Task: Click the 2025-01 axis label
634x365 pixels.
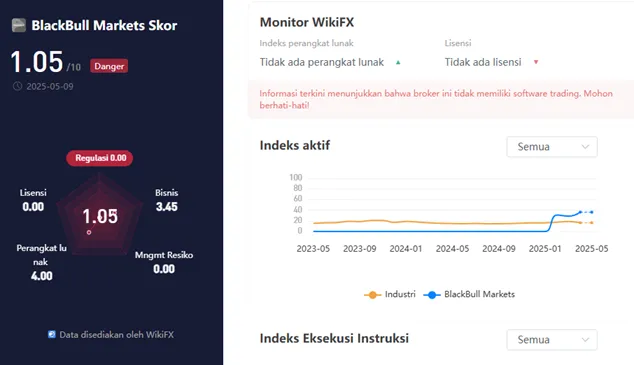Action: tap(545, 249)
